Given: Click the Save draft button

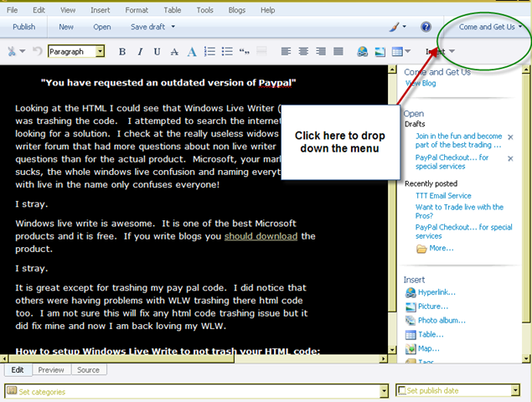Looking at the screenshot, I should tap(148, 27).
